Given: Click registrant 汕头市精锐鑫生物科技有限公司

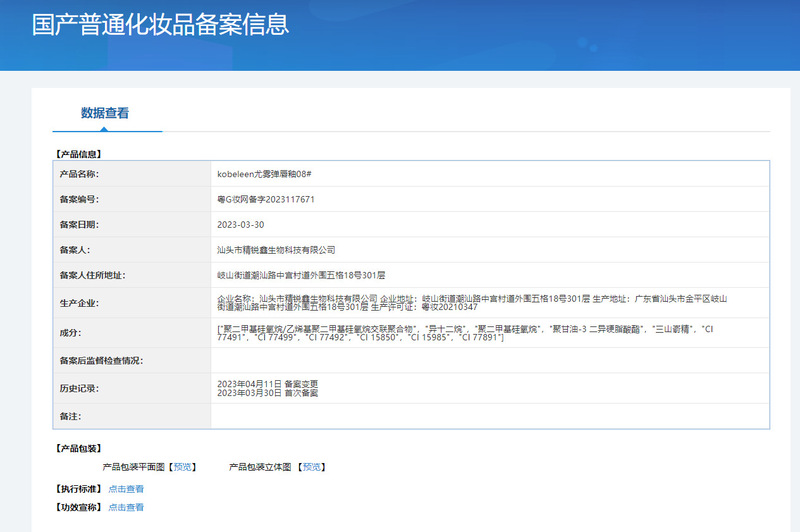Looking at the screenshot, I should click(276, 250).
